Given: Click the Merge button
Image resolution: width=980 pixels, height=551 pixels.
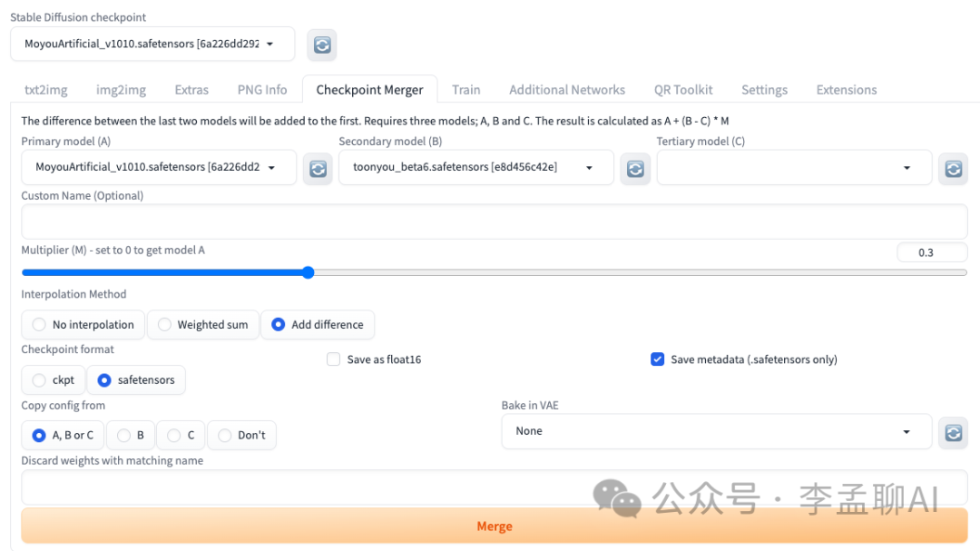Looking at the screenshot, I should [495, 526].
